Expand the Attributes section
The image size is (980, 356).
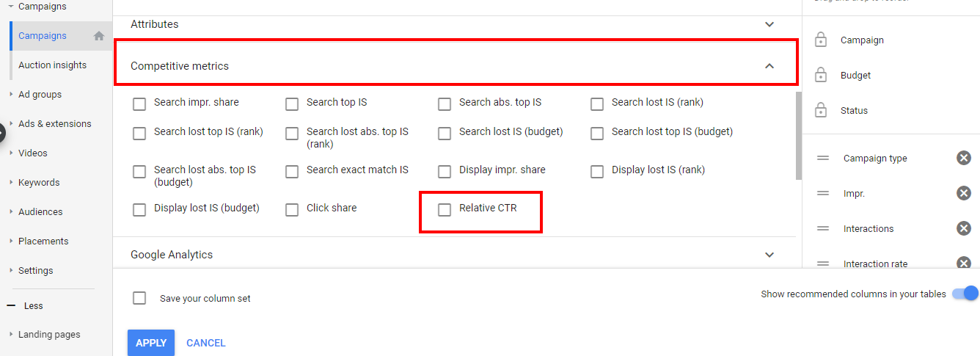[x=769, y=24]
